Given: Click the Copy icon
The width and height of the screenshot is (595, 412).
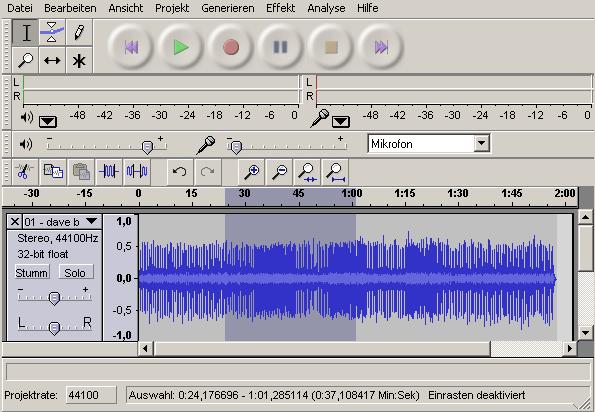Looking at the screenshot, I should coord(53,172).
